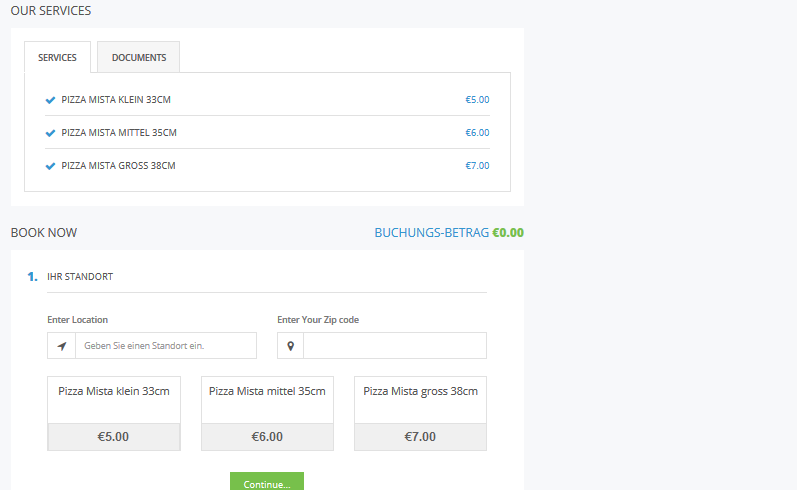Choose the Pizza Mista mittel 35cm card
Screen dimensions: 797x490
click(x=267, y=399)
